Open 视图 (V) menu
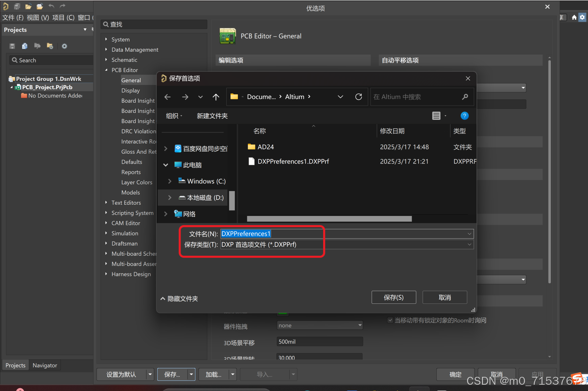This screenshot has height=391, width=588. coord(38,17)
